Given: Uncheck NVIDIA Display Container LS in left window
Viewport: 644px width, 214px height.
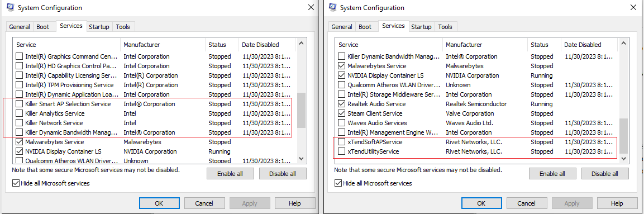Looking at the screenshot, I should [20, 151].
